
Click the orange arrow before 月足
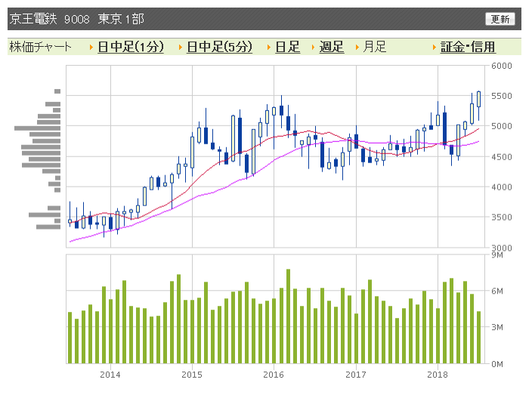pos(357,47)
